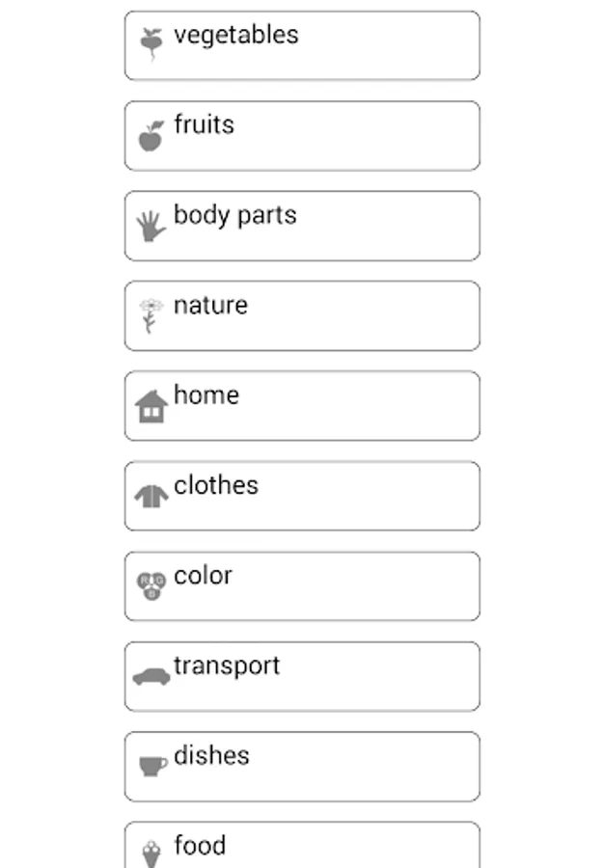
Task: Select the clothes topic
Action: [x=302, y=496]
